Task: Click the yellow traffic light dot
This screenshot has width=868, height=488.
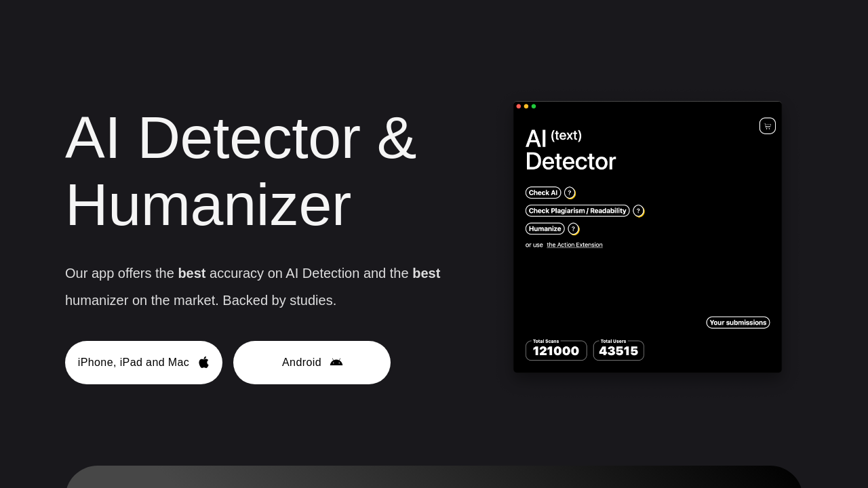Action: click(526, 106)
